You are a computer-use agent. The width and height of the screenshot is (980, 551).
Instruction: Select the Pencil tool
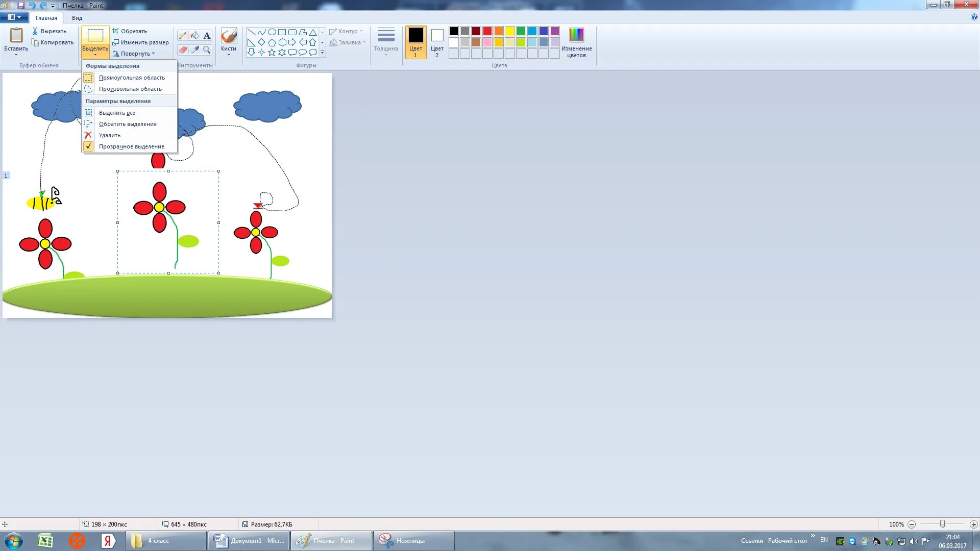(183, 36)
